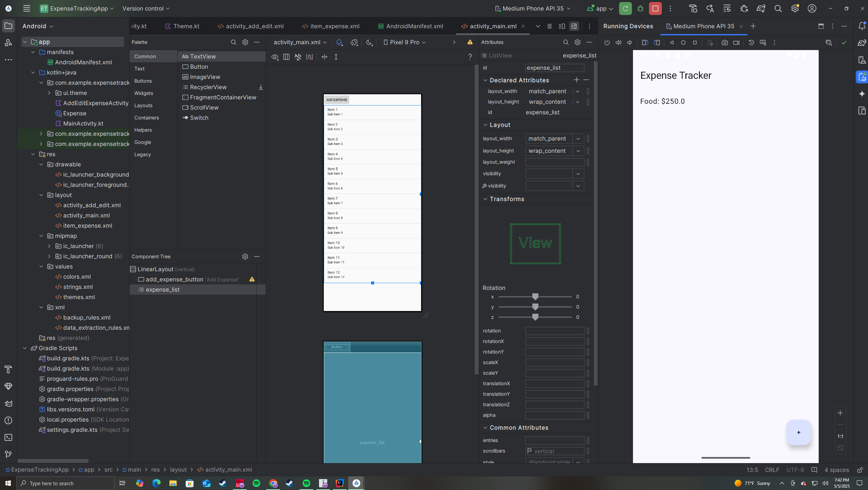Toggle night mode in design editor
The image size is (868, 490).
(369, 42)
